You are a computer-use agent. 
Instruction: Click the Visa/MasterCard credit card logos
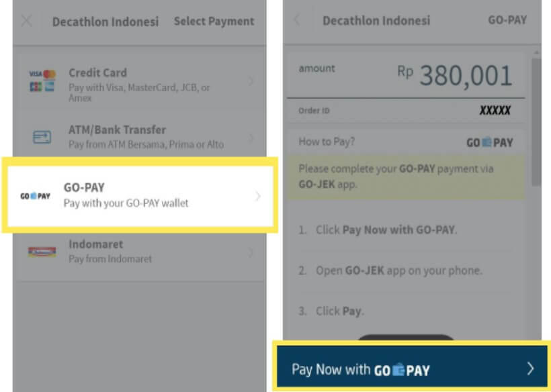[42, 81]
